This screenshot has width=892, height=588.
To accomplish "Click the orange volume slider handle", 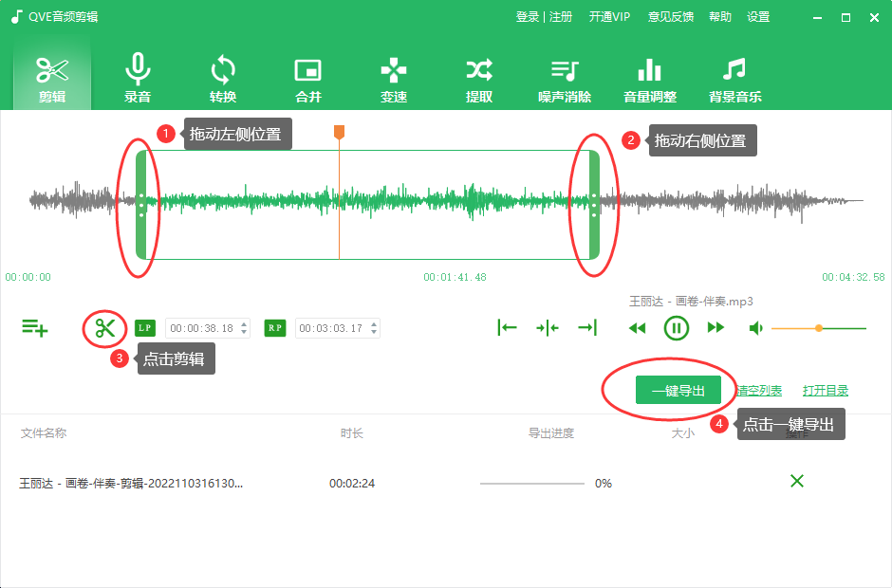I will (x=818, y=327).
